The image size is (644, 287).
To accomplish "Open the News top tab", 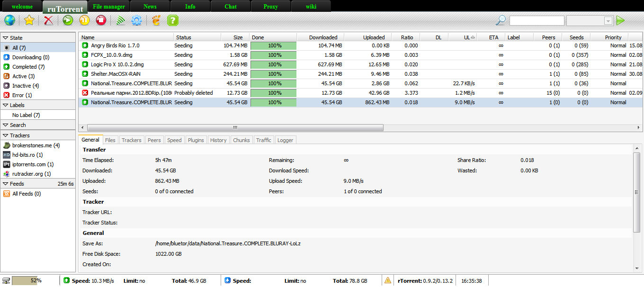I will 150,7.
